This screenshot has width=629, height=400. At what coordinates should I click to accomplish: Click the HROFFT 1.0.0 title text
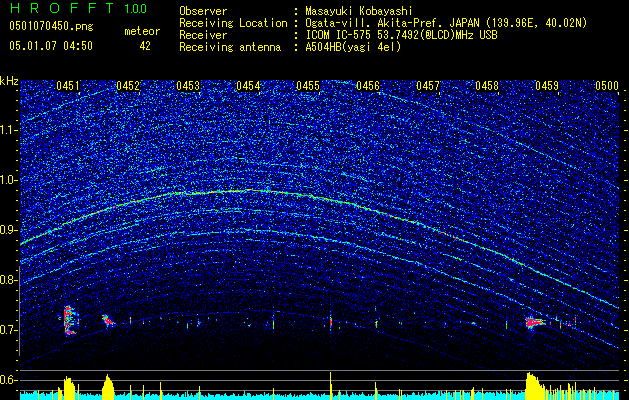pos(78,8)
